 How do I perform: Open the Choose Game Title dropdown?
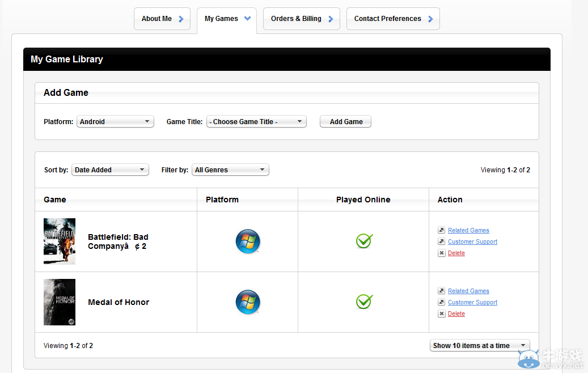[x=256, y=121]
